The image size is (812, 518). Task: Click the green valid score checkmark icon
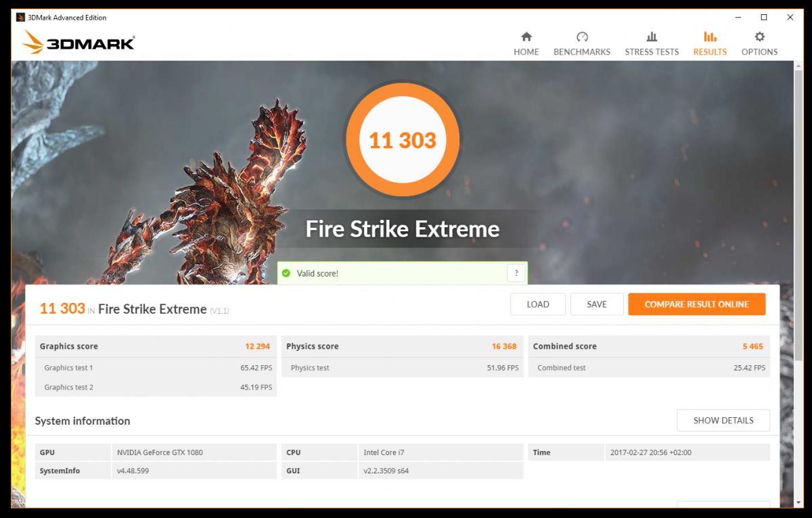(x=286, y=273)
